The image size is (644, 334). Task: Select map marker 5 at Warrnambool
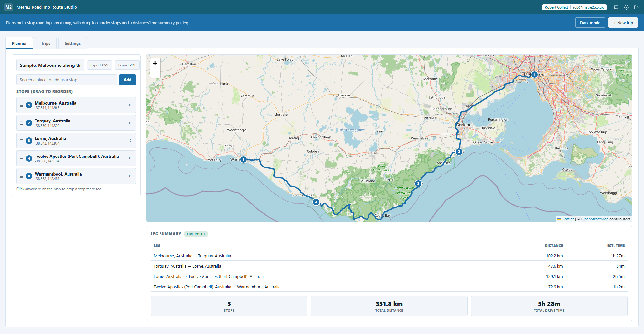[x=244, y=159]
